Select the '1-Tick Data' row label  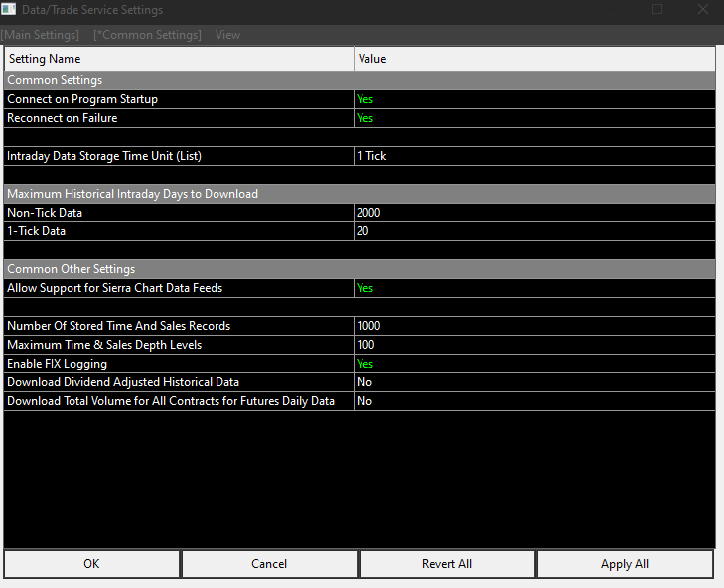click(36, 231)
